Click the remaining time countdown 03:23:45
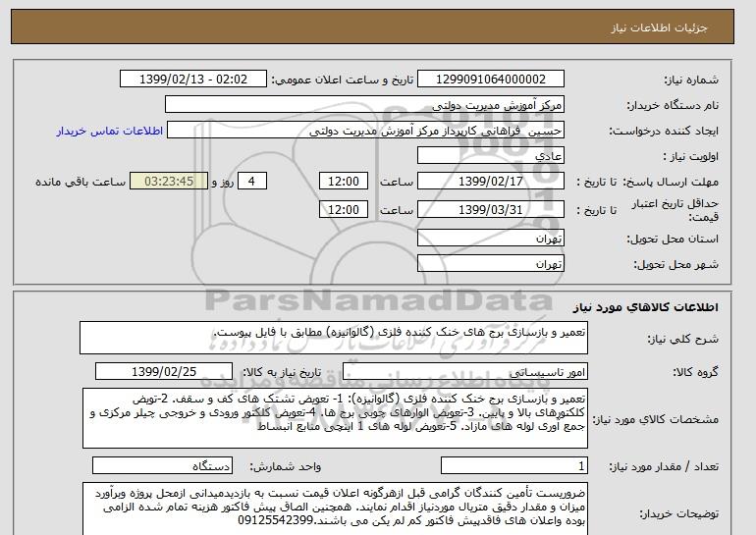Image resolution: width=756 pixels, height=535 pixels. [169, 182]
